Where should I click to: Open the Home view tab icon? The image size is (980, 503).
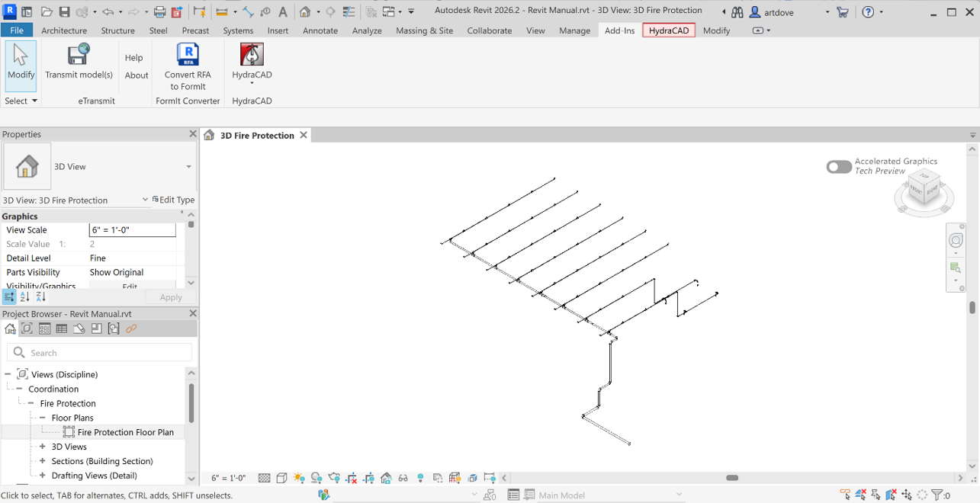coord(209,135)
